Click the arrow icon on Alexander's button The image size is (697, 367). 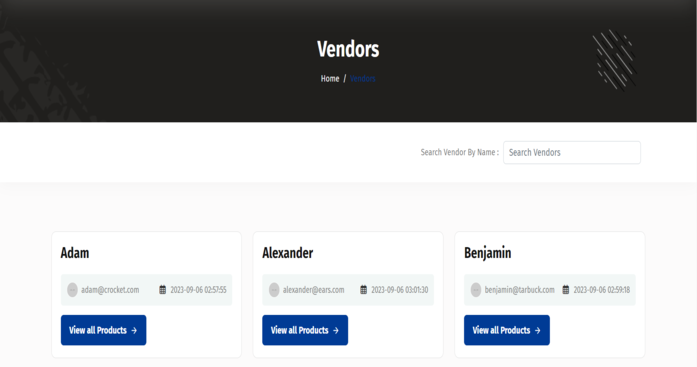pos(336,331)
